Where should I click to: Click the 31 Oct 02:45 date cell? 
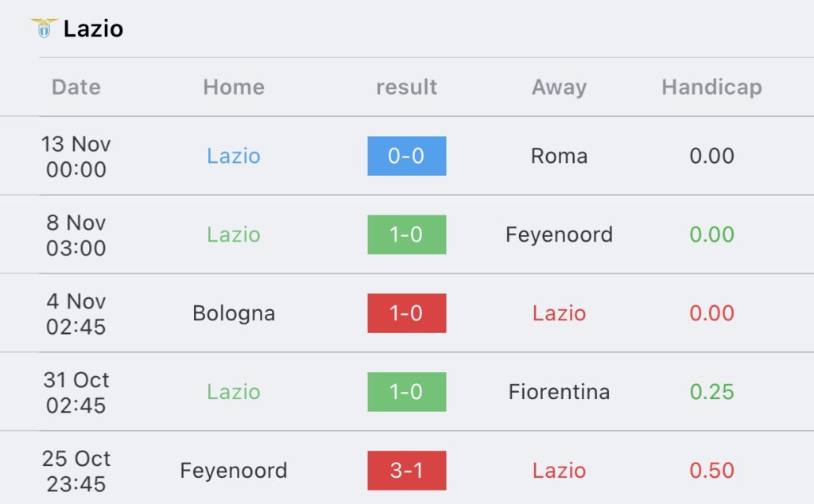tap(76, 393)
